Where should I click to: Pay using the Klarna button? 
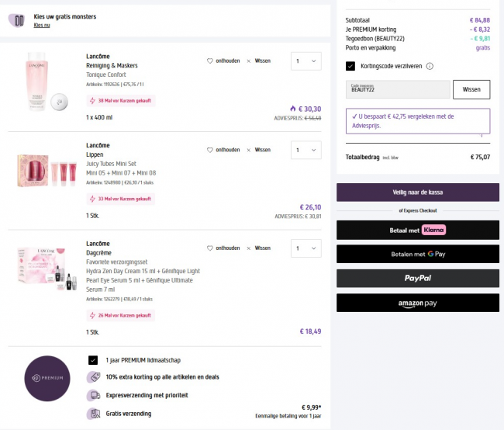click(x=417, y=230)
